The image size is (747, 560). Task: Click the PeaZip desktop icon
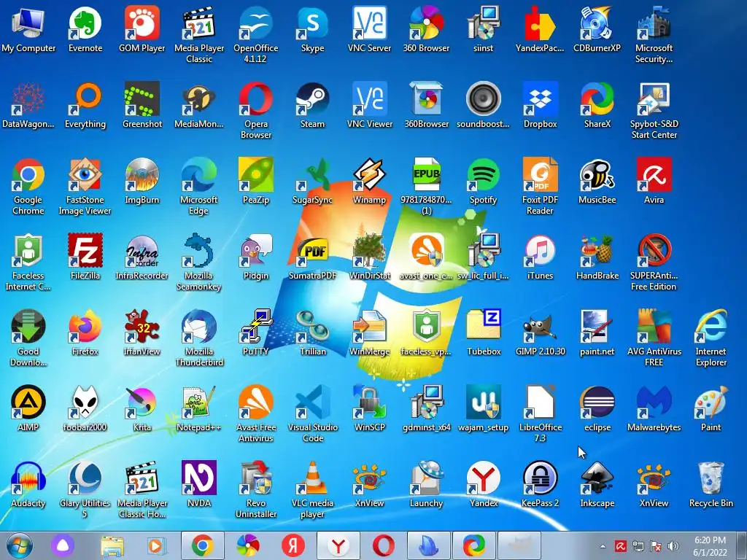(x=256, y=181)
